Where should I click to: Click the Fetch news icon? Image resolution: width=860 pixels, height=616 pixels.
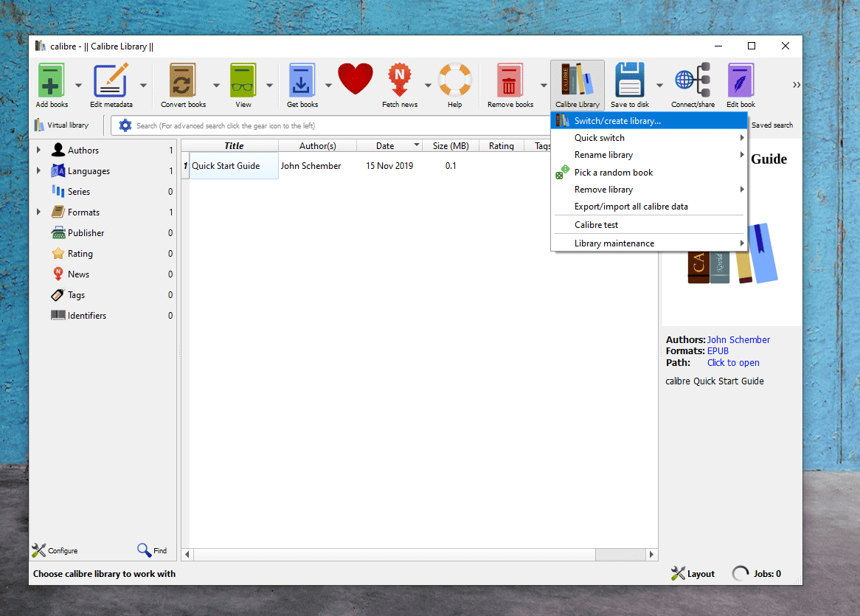[x=400, y=80]
